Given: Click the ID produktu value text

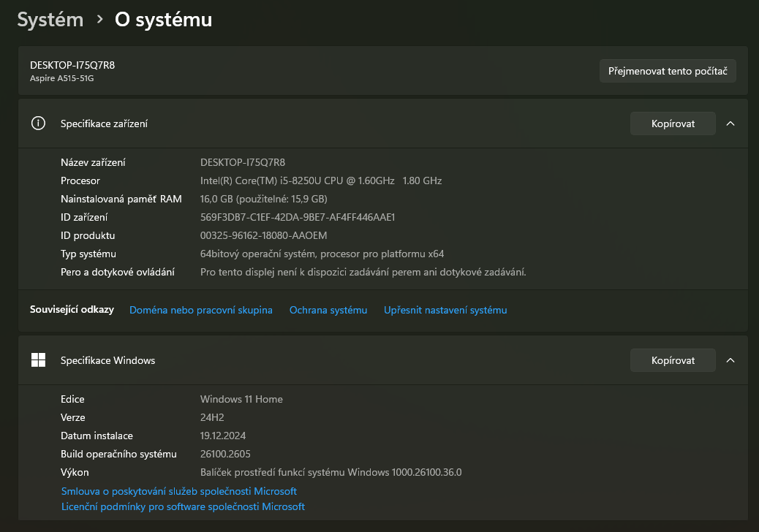Looking at the screenshot, I should 263,235.
